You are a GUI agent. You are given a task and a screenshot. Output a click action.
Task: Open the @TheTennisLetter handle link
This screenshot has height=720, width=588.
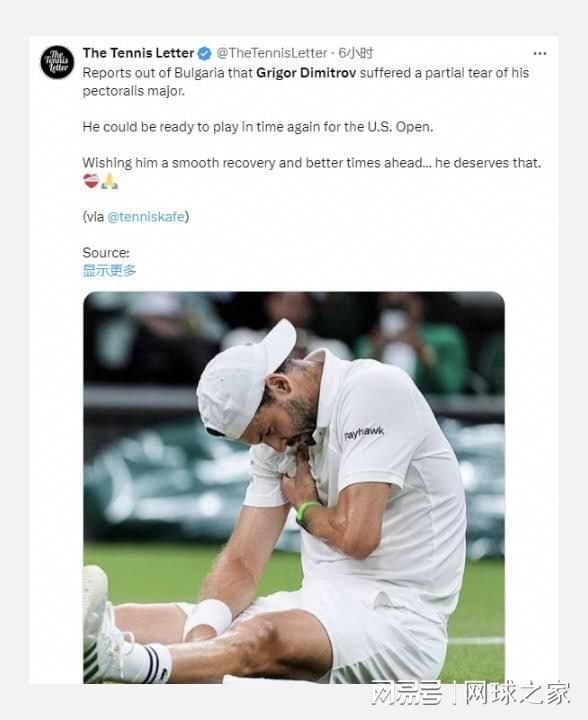click(272, 53)
